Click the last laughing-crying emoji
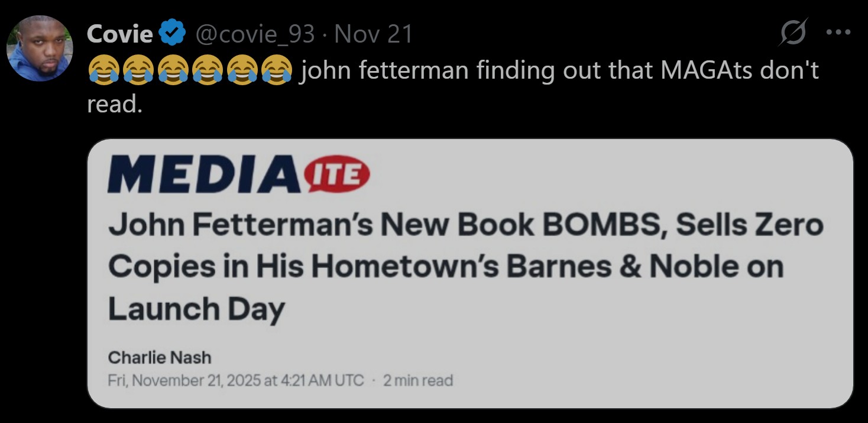The height and width of the screenshot is (423, 868). [x=276, y=71]
